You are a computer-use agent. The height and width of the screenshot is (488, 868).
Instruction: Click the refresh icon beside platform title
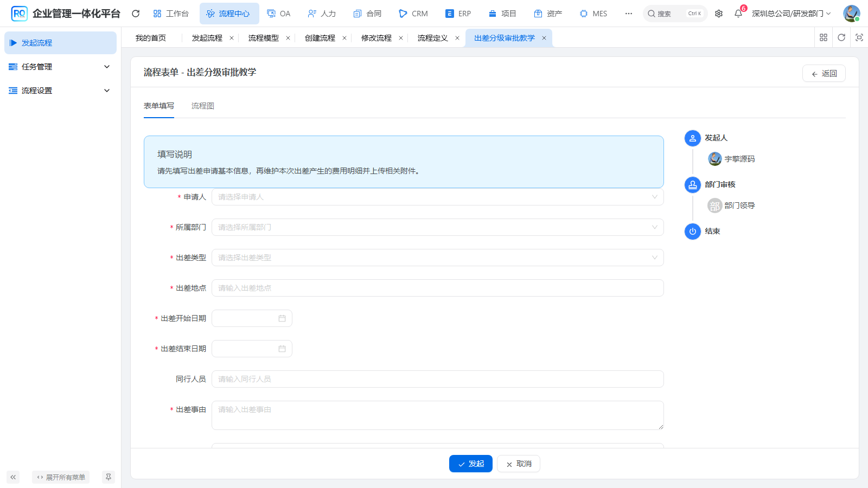click(x=136, y=14)
